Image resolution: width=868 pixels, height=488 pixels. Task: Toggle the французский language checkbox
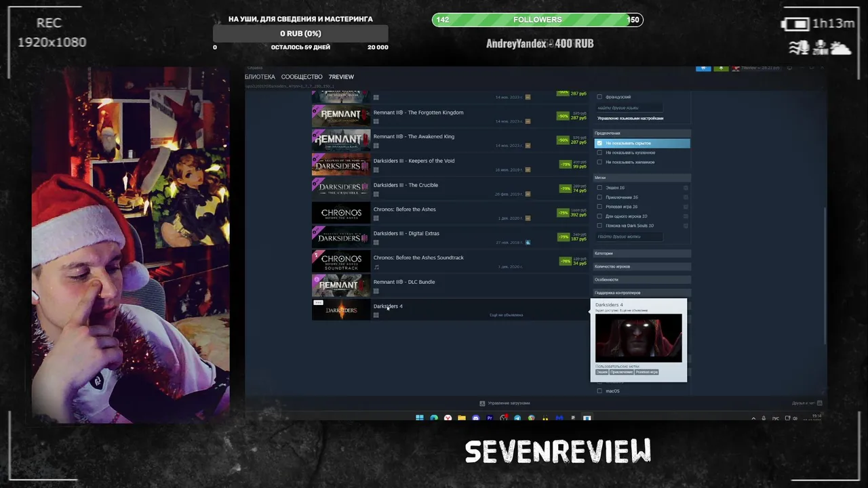(x=599, y=97)
